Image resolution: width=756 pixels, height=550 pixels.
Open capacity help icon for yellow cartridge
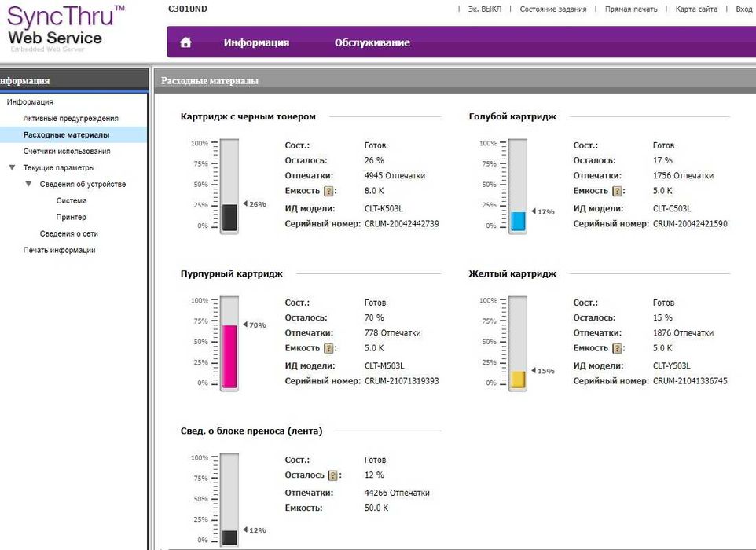coord(617,349)
